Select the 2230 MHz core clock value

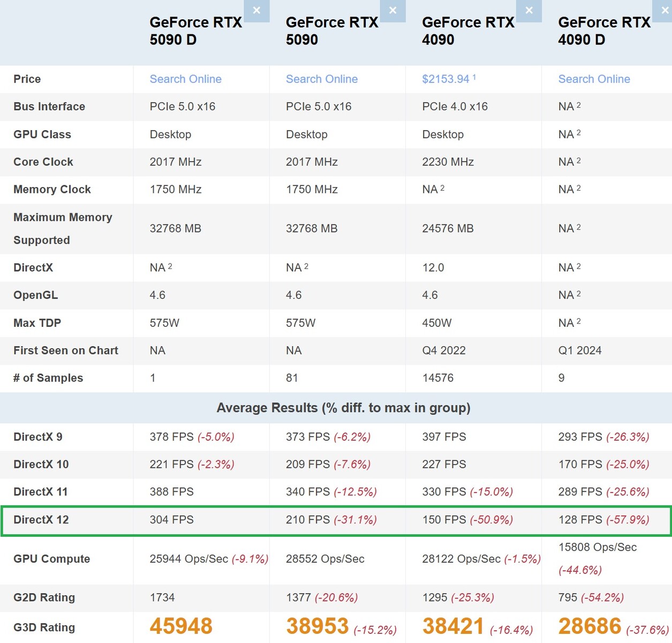coord(448,162)
